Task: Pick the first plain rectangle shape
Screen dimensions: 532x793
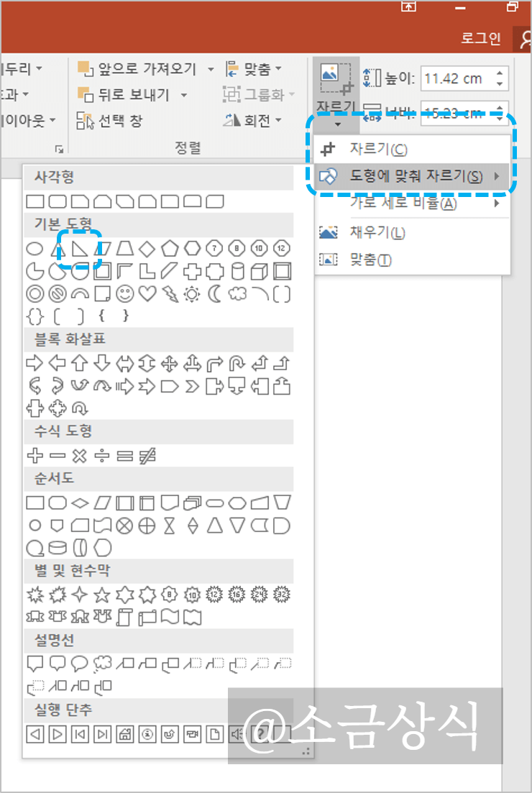Action: click(35, 201)
